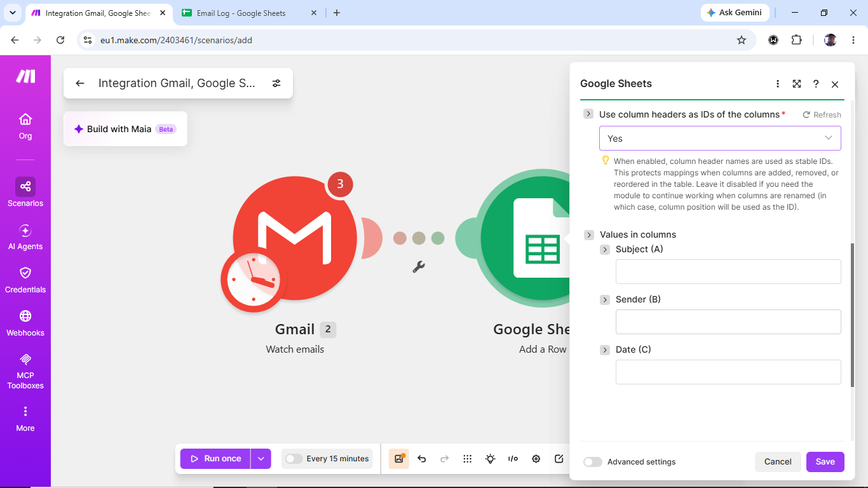Screen dimensions: 868x488
Task: Expand the Date (C) field chevron
Action: point(605,350)
